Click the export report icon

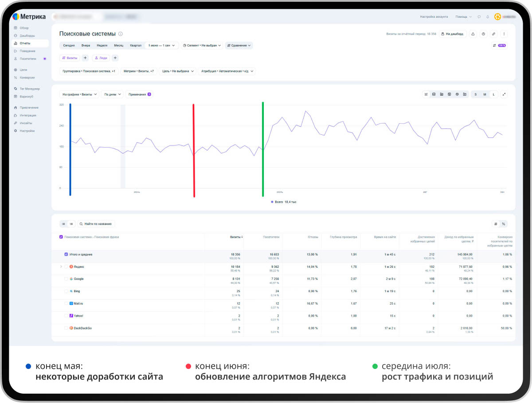473,34
